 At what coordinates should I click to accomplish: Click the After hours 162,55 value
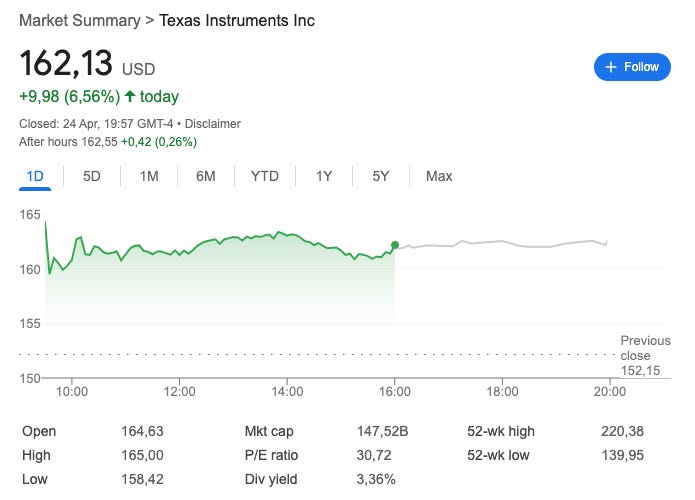tap(99, 142)
